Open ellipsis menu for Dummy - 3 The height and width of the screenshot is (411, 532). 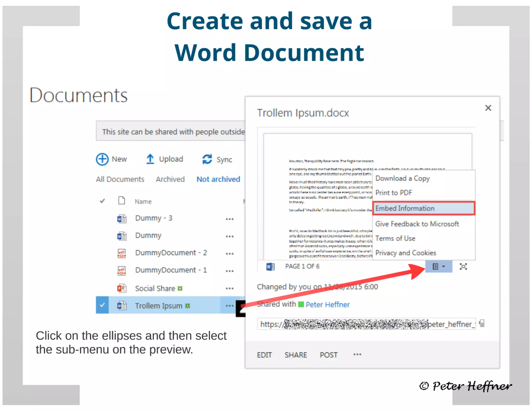230,219
